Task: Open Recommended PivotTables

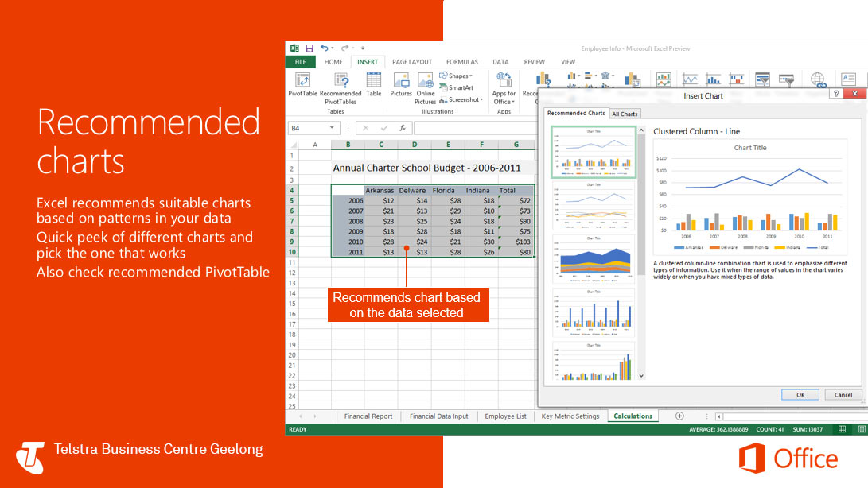Action: coord(341,88)
